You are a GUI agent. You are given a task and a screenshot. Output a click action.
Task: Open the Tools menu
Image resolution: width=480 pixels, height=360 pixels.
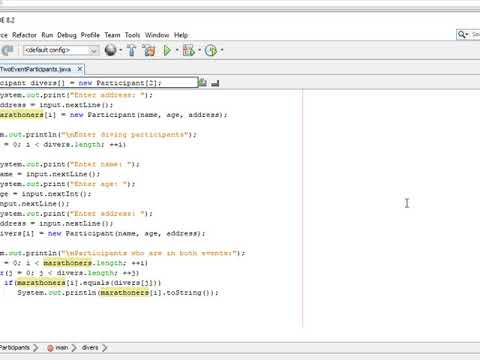(132, 35)
